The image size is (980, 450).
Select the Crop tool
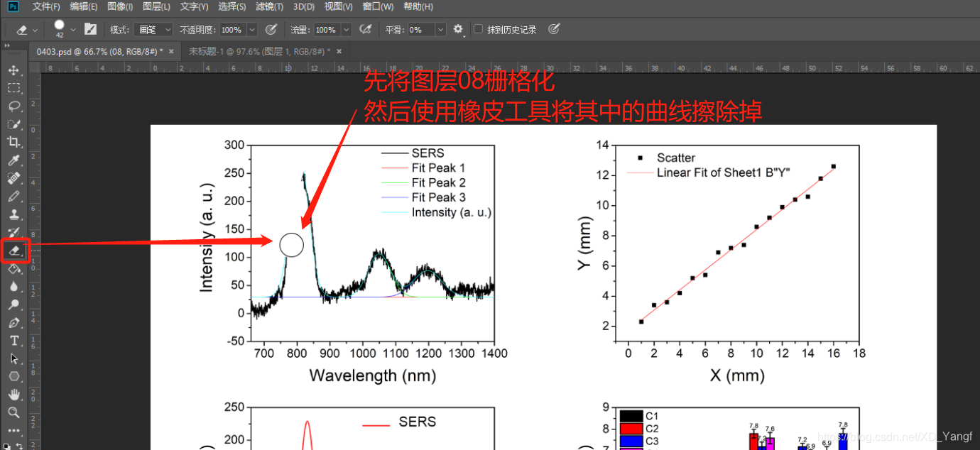(x=13, y=142)
